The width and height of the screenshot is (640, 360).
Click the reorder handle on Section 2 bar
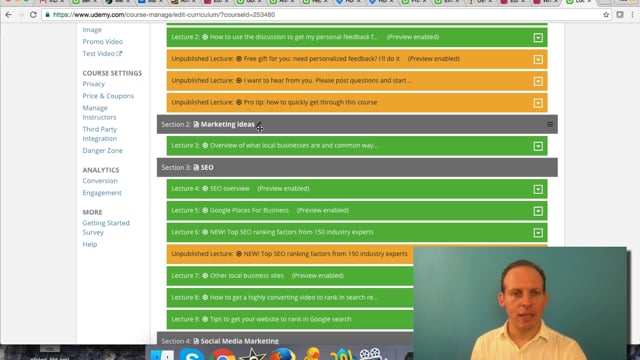point(550,124)
